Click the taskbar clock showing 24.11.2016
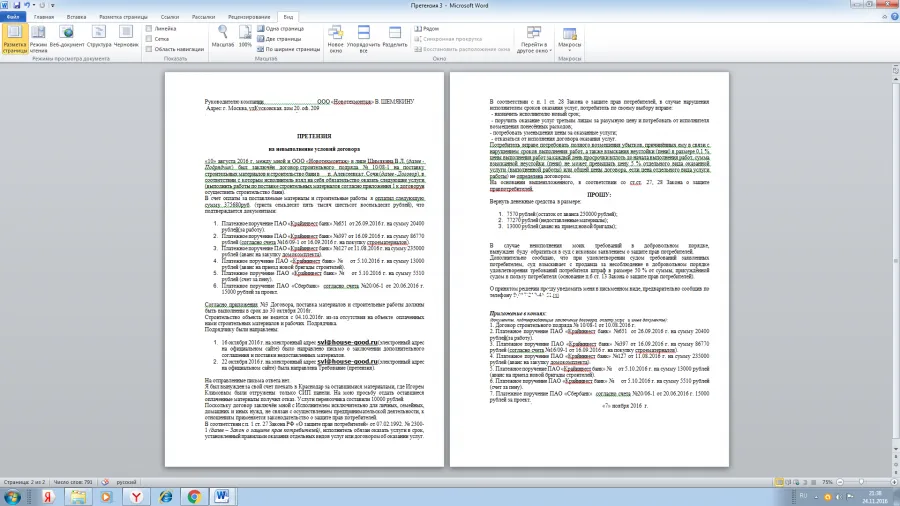The image size is (900, 506). pos(875,497)
